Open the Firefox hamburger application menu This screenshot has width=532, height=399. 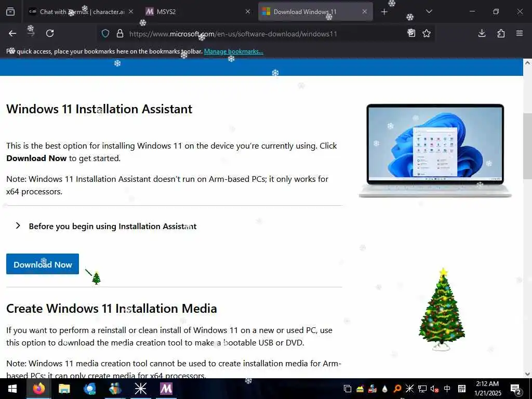point(520,33)
